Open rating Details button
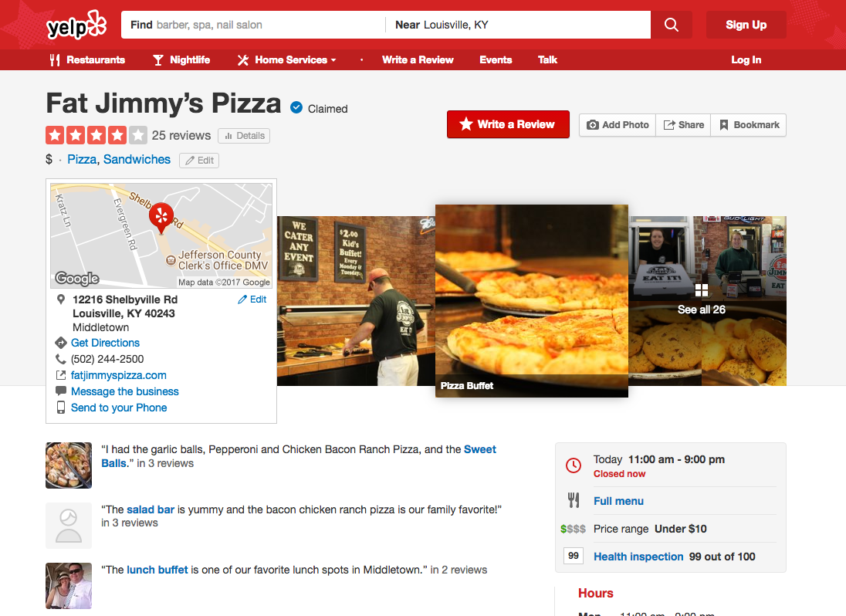 click(244, 136)
